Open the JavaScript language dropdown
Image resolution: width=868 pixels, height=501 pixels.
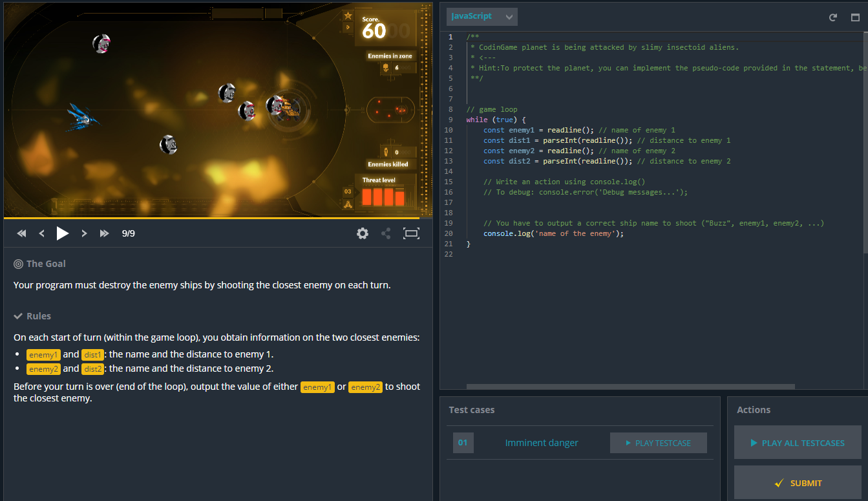coord(482,16)
